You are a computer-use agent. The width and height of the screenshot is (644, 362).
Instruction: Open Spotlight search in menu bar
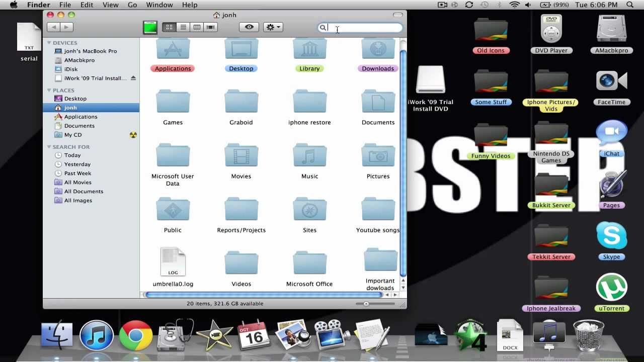pyautogui.click(x=630, y=5)
